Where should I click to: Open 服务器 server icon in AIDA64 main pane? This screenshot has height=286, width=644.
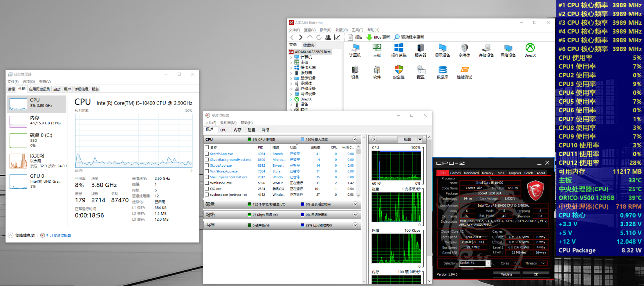click(421, 50)
